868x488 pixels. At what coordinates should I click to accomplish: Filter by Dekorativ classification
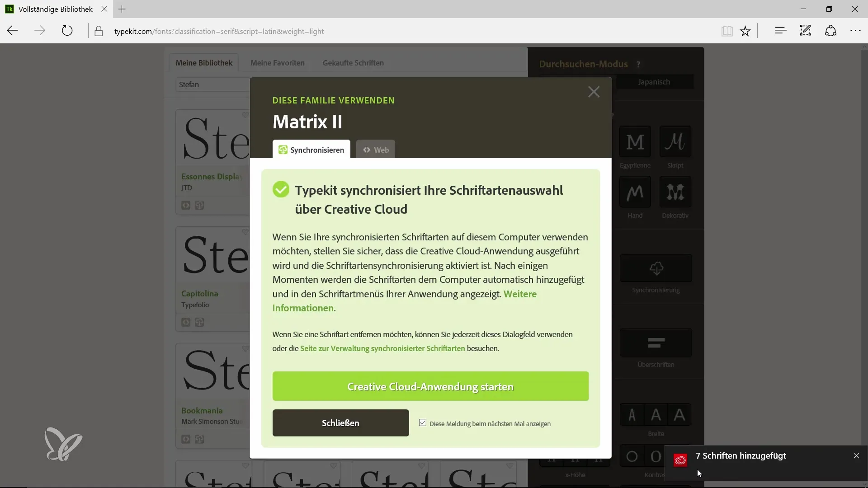point(675,192)
